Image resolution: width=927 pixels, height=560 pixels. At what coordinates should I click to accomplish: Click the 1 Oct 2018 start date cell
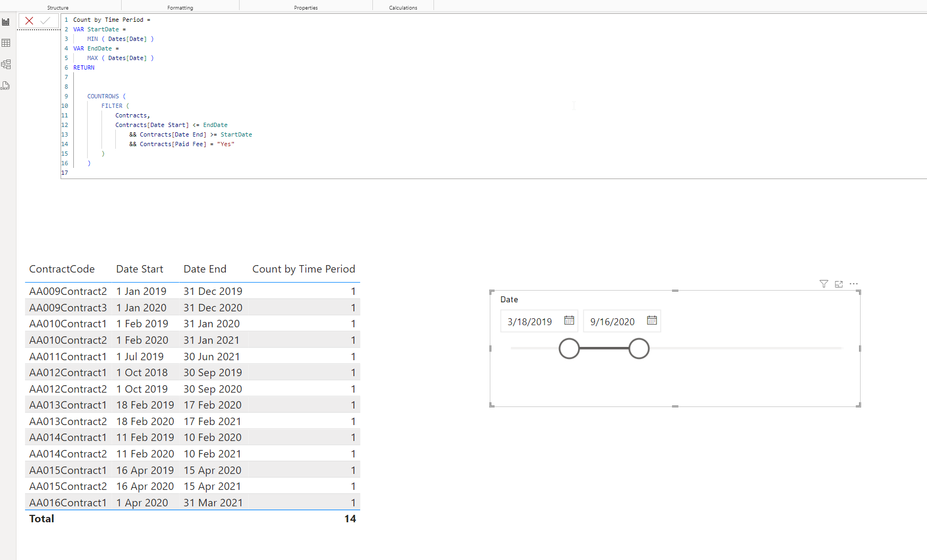[x=142, y=372]
